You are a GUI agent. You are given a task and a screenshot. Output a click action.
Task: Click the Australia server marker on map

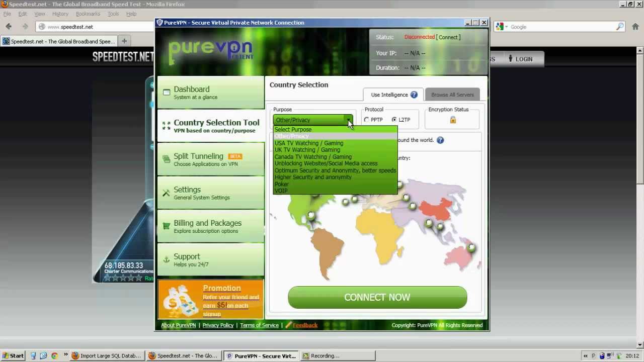472,247
